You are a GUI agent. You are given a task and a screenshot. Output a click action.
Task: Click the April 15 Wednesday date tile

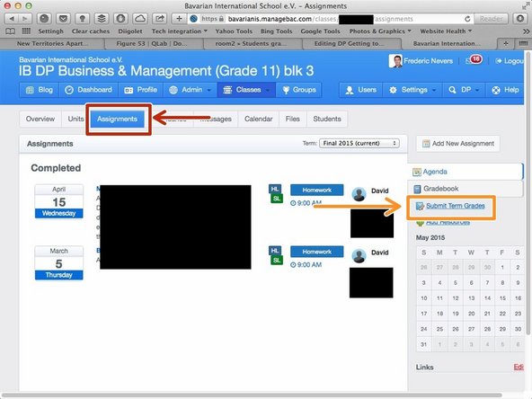[58, 201]
